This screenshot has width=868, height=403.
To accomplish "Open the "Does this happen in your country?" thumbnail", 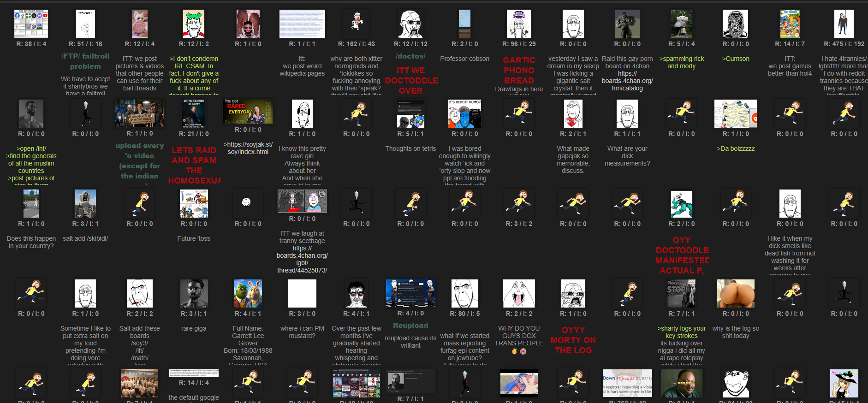I will (x=31, y=203).
